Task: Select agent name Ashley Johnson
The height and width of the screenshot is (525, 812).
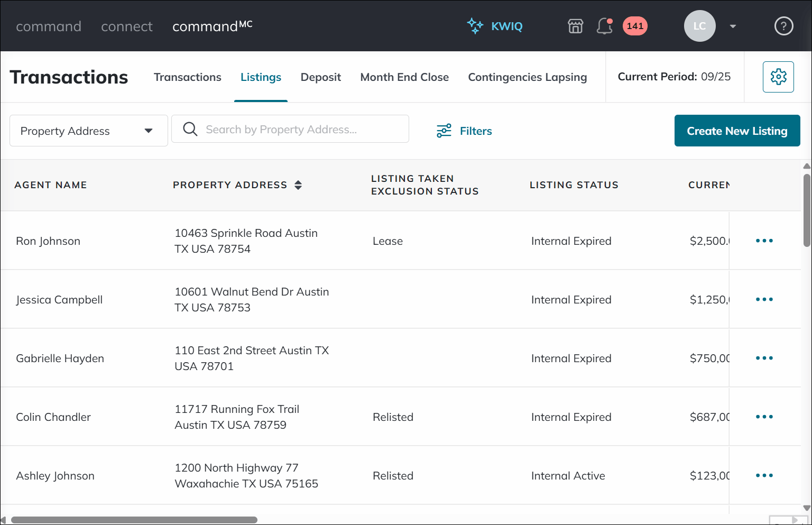Action: [x=56, y=476]
